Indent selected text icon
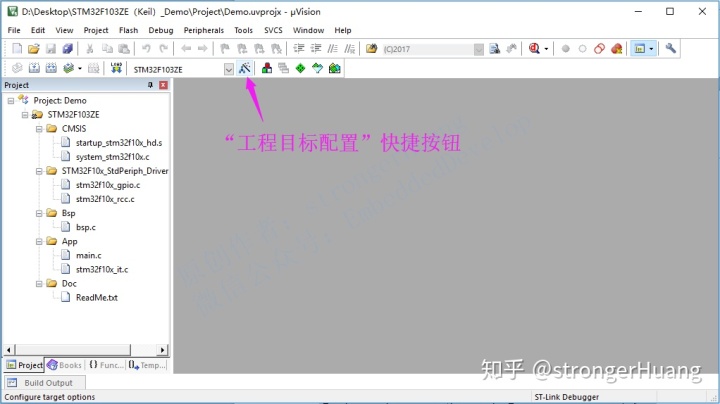This screenshot has height=404, width=720. pos(299,49)
